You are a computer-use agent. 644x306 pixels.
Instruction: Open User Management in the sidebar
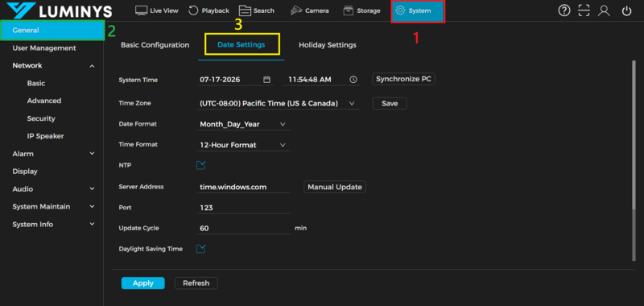tap(44, 48)
